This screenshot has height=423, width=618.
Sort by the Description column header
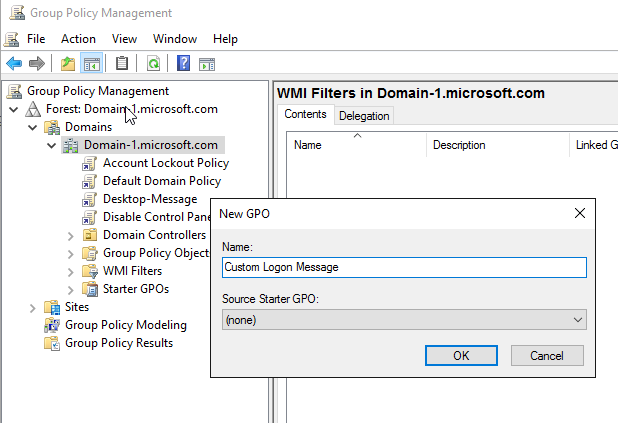tap(498, 145)
